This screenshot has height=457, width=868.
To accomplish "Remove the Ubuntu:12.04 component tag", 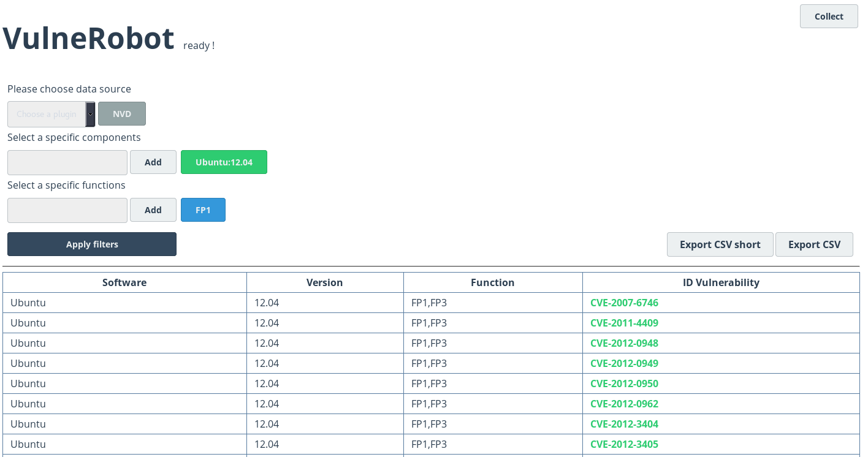I will [x=224, y=162].
